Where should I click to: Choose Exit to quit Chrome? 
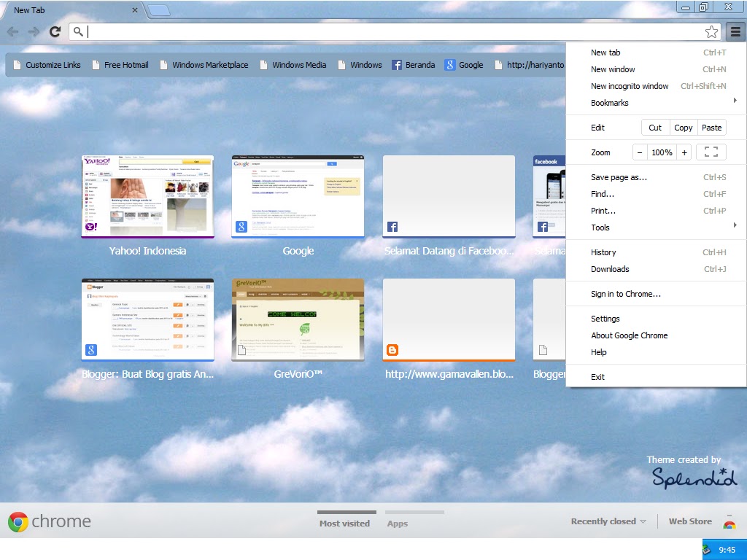point(656,377)
